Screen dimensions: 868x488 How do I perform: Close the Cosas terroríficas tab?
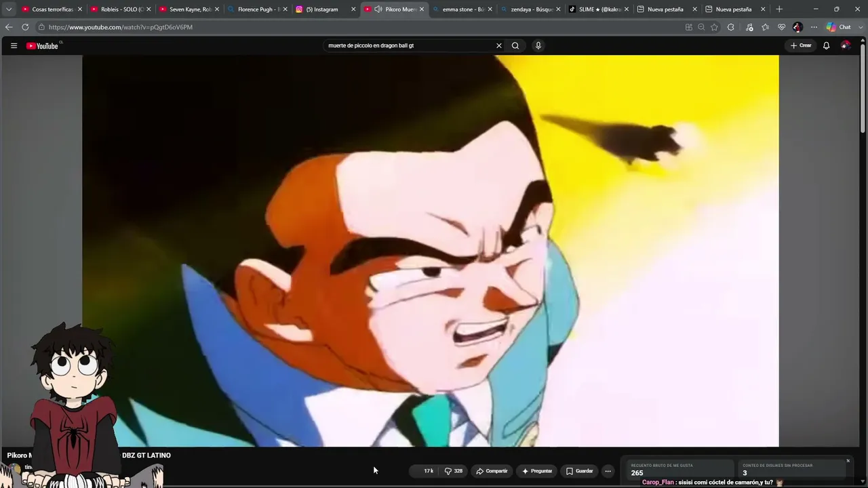point(80,9)
